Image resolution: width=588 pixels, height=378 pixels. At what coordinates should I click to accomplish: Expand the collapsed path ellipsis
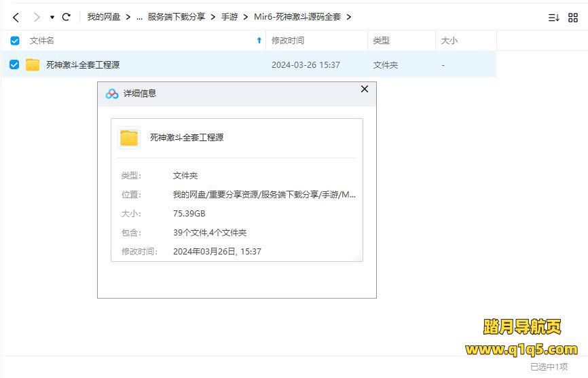point(139,17)
